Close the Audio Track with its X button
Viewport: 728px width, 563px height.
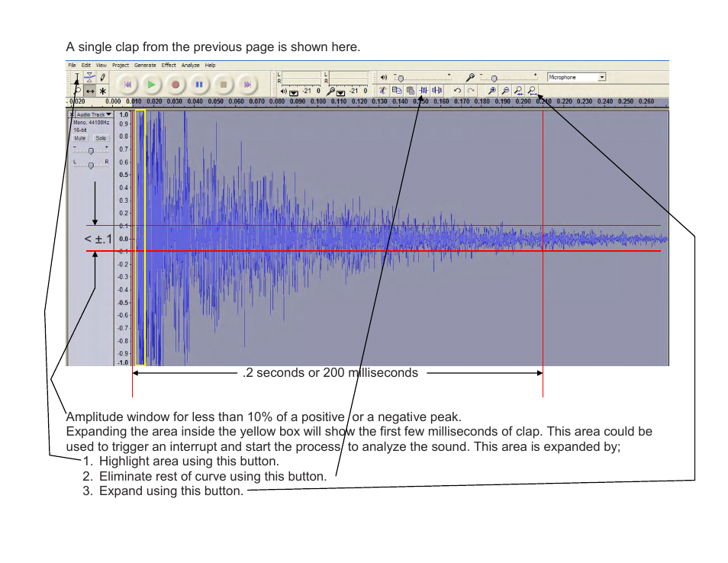click(x=72, y=114)
